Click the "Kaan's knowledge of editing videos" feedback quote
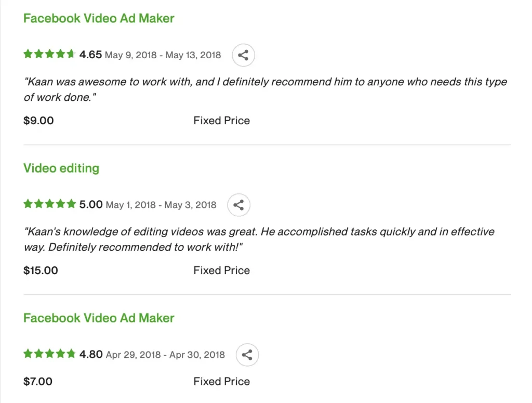 click(259, 239)
